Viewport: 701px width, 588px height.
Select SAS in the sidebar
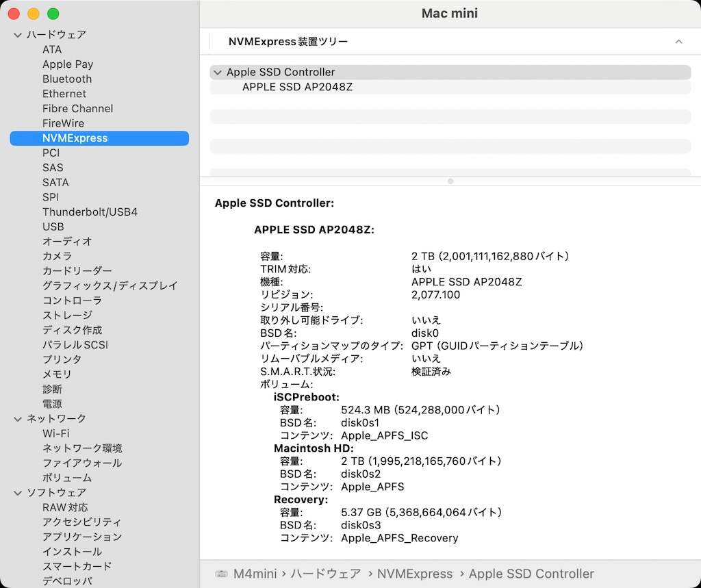[x=53, y=168]
